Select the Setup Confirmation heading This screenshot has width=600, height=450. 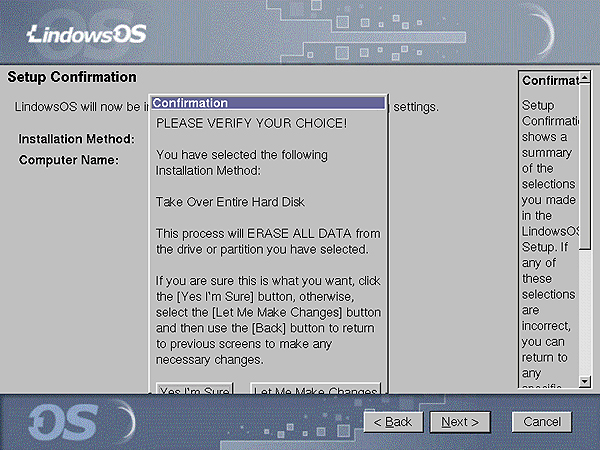click(x=72, y=77)
